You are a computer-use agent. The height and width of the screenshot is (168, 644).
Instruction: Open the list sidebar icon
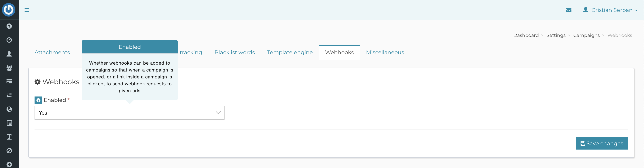click(9, 123)
